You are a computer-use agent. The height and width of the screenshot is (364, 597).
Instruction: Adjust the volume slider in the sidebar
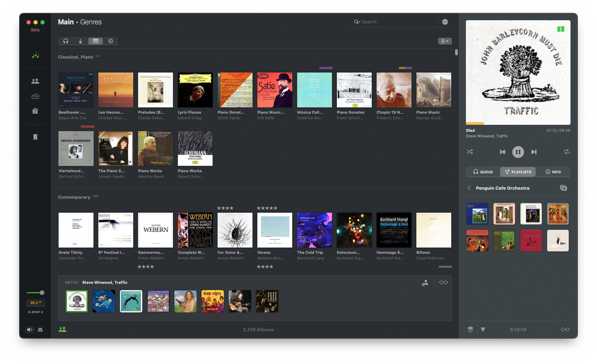(x=35, y=293)
